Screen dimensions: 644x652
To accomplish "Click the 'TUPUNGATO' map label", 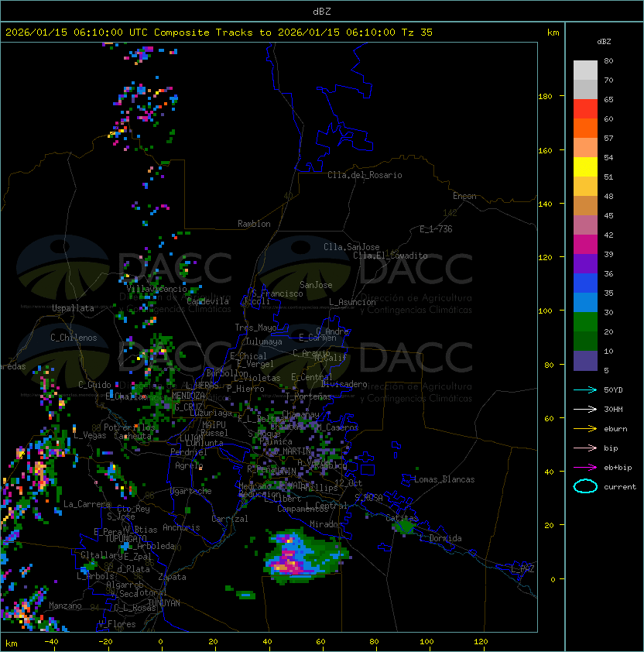I will click(126, 538).
